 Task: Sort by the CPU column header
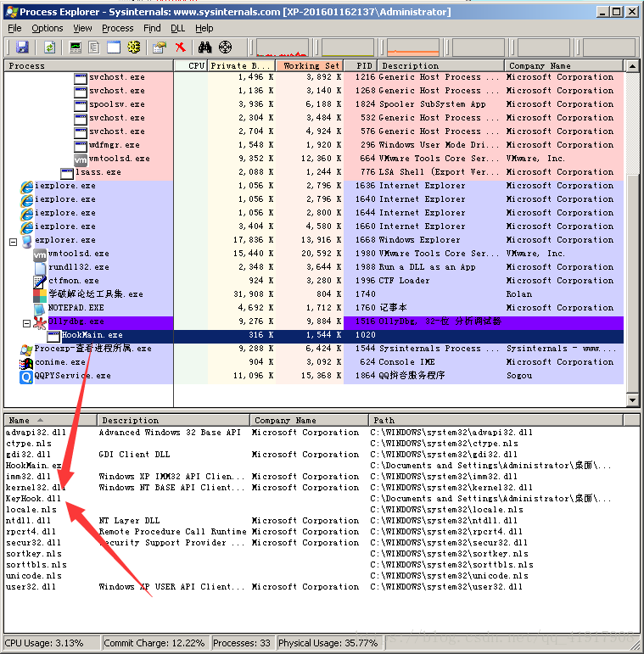(x=191, y=66)
